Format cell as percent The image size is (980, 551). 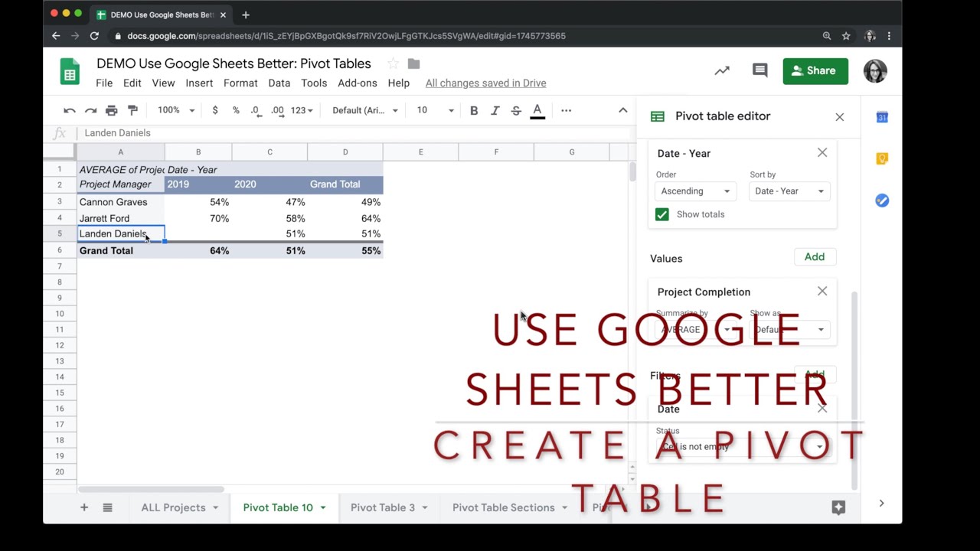pos(236,110)
